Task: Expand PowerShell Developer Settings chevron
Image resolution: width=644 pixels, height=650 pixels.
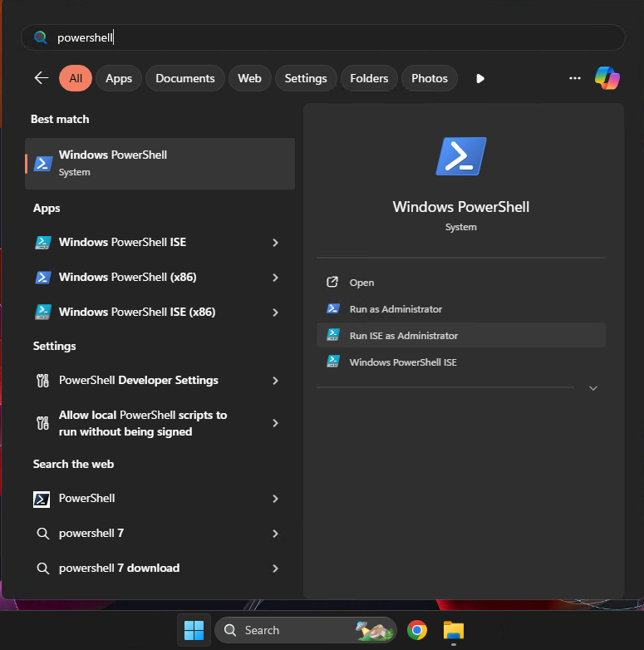Action: click(x=275, y=381)
